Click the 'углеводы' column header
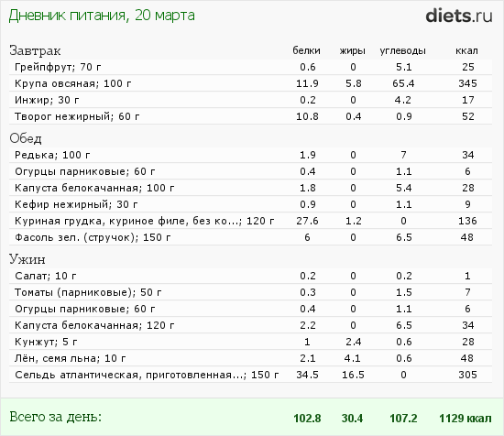 403,50
